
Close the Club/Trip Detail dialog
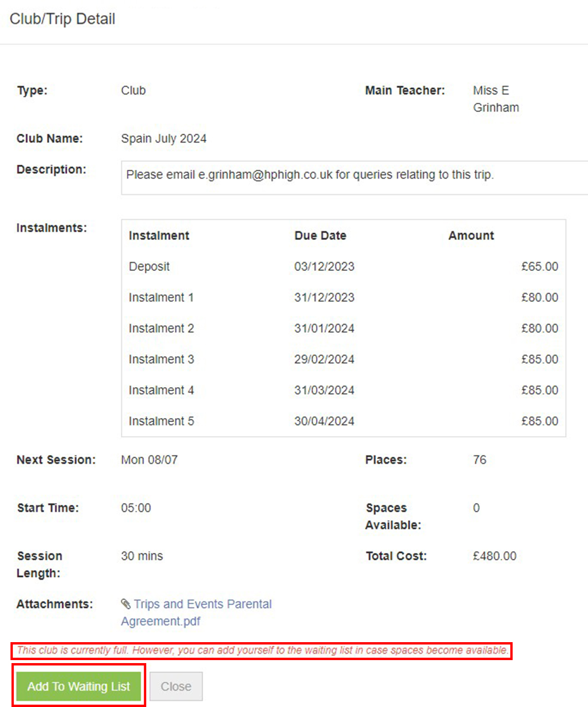coord(176,687)
